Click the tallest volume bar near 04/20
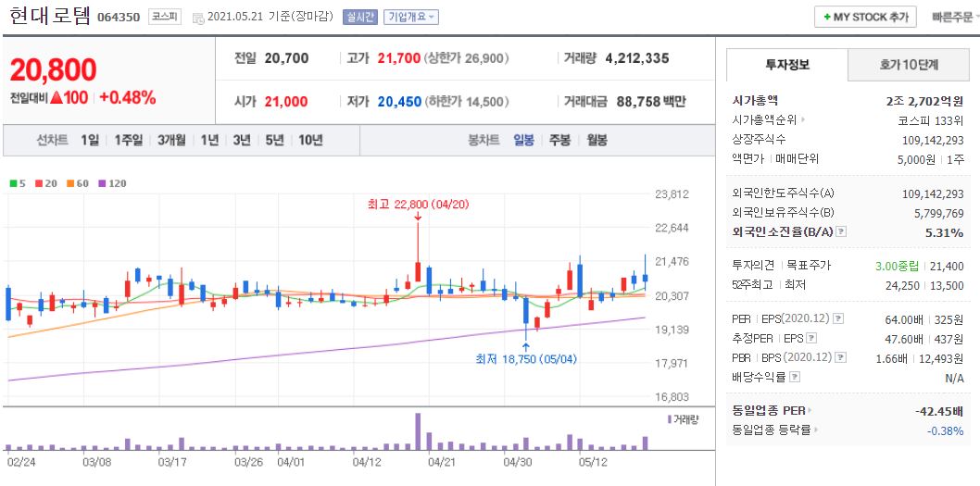The width and height of the screenshot is (980, 486). click(418, 431)
